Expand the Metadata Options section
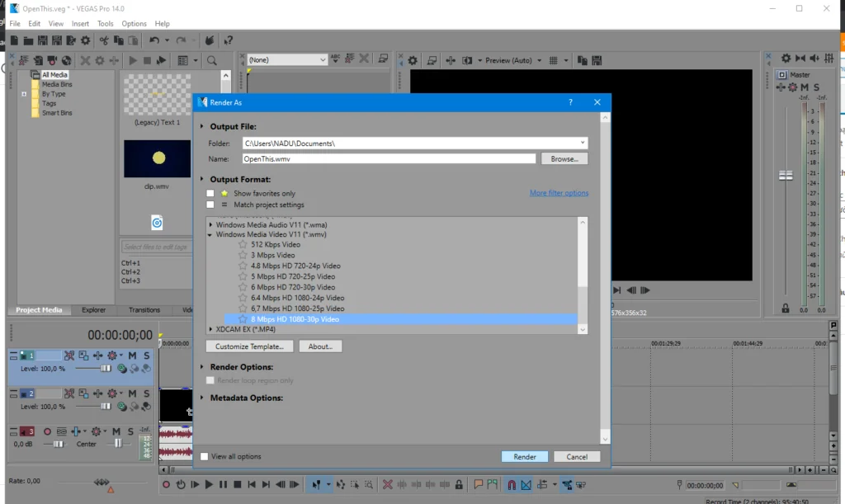Screen dimensions: 845x504 point(202,398)
